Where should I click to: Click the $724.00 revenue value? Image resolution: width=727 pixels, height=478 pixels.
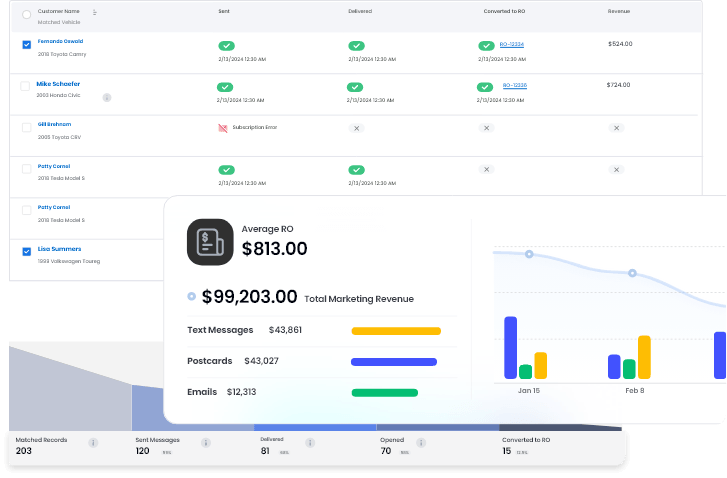[618, 85]
